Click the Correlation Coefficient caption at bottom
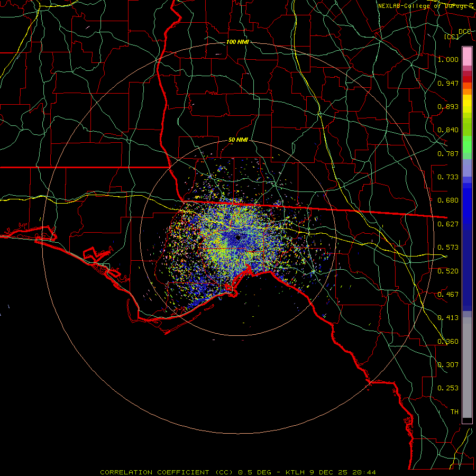The width and height of the screenshot is (476, 476). click(x=238, y=472)
